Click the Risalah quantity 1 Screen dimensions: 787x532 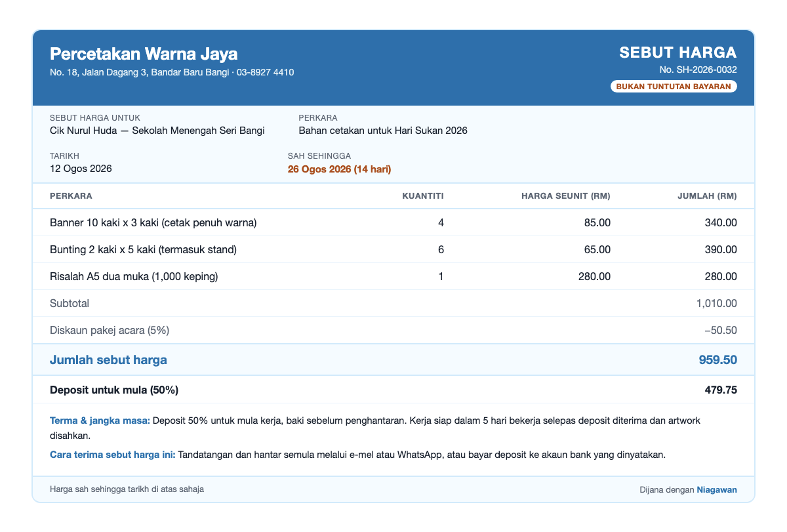point(441,277)
